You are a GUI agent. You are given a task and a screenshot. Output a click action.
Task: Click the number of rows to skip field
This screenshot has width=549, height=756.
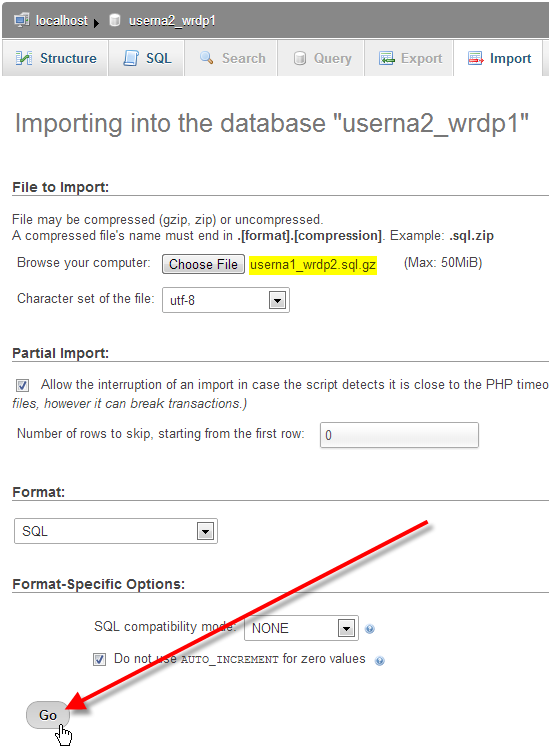click(x=399, y=435)
